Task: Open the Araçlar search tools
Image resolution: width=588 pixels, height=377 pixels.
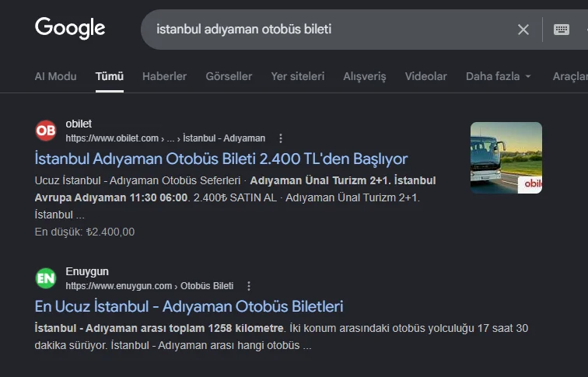Action: [570, 76]
